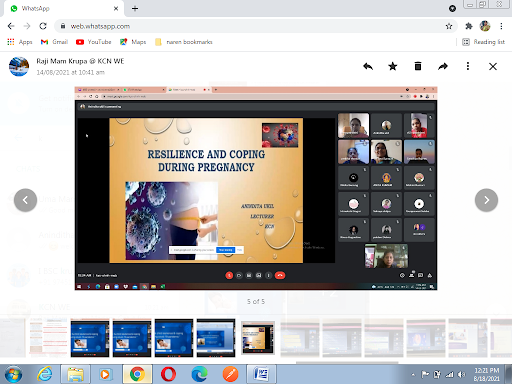
Task: Click the volume speaker tray icon
Action: (462, 375)
